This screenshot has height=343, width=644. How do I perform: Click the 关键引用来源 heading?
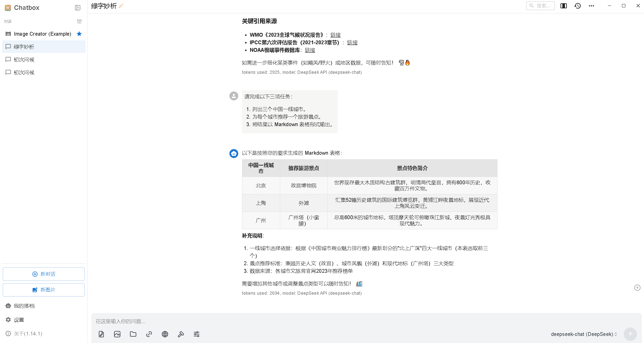click(x=259, y=21)
